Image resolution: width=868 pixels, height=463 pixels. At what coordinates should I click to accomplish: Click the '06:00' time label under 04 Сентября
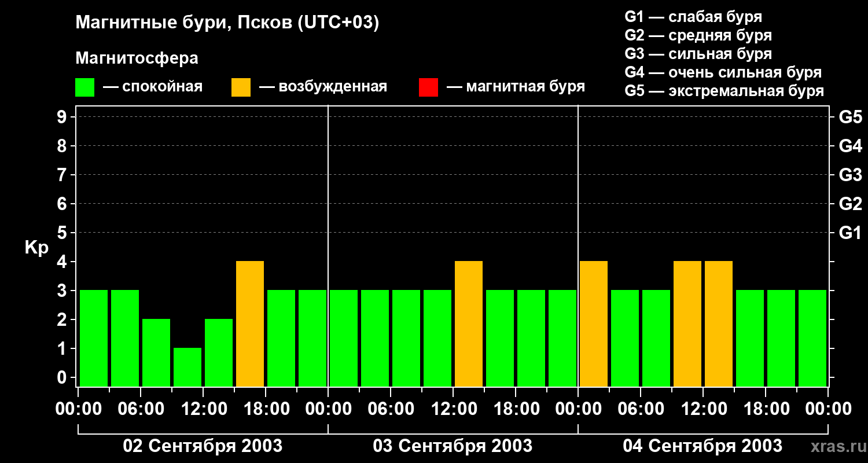641,409
